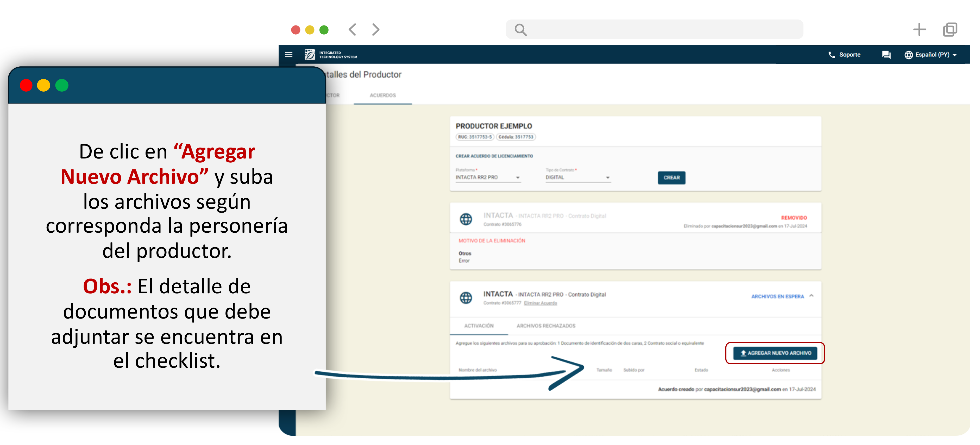Click the browser forward arrow
This screenshot has width=980, height=445.
(x=375, y=29)
